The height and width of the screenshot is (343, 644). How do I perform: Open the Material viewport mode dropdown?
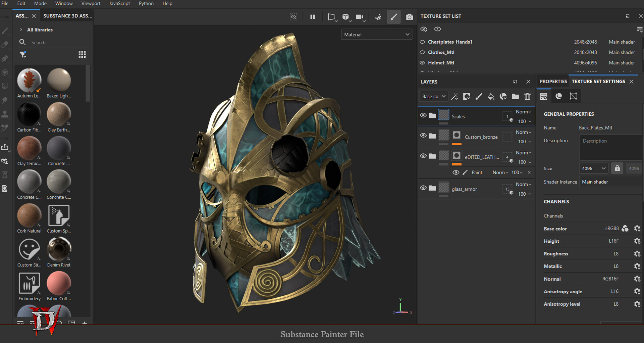[x=377, y=35]
